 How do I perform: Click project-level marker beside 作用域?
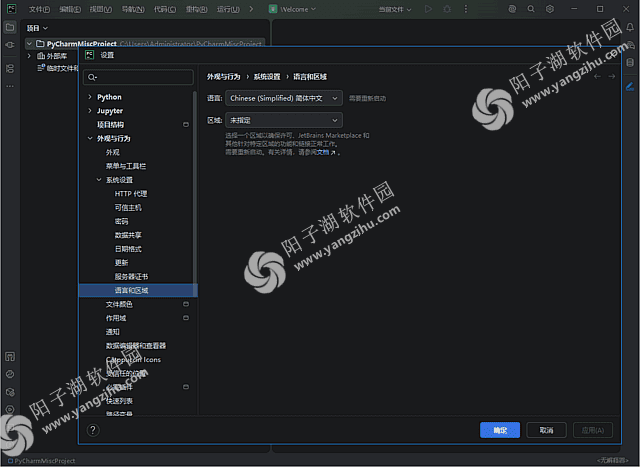[x=186, y=318]
